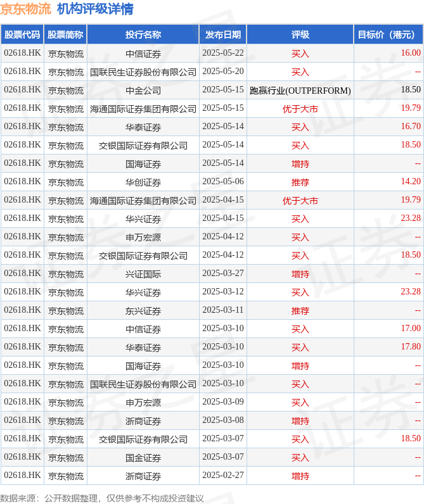
Task: Select 推荐 rating in 东兴证券 row
Action: [x=300, y=310]
